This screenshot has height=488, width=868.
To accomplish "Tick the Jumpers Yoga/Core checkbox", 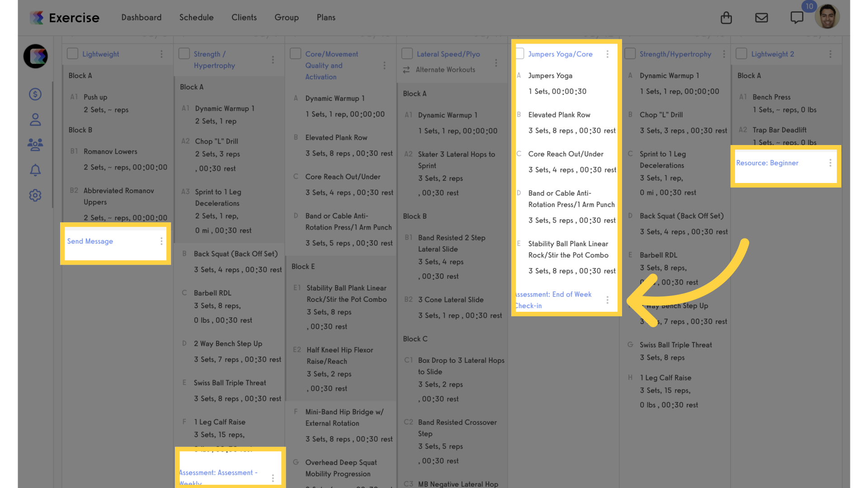I will point(520,53).
